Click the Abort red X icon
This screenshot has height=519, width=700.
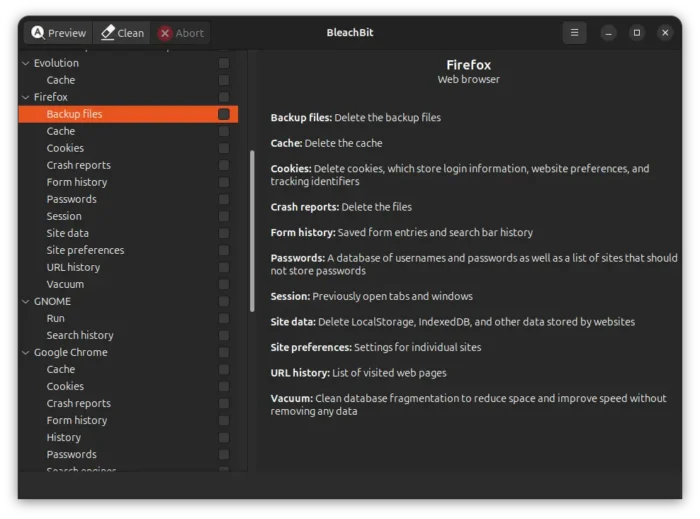pos(166,33)
